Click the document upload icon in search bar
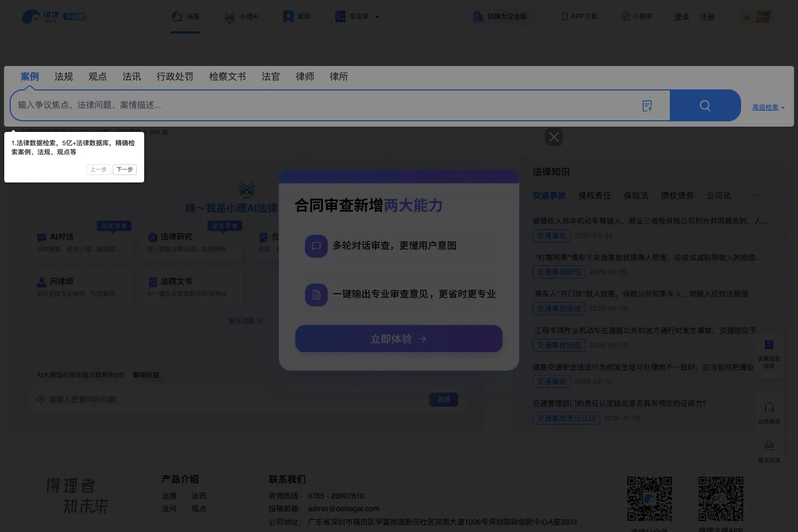This screenshot has width=798, height=532. coord(647,106)
